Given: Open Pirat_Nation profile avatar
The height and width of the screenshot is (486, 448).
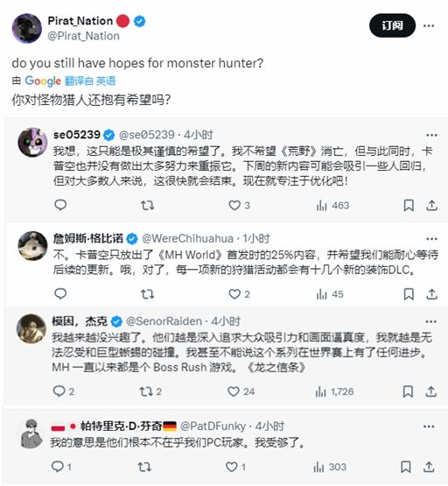Looking at the screenshot, I should coord(27,29).
